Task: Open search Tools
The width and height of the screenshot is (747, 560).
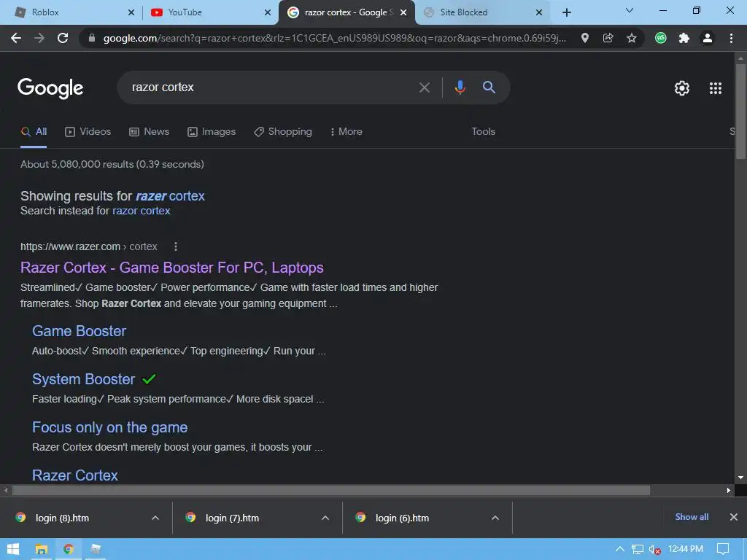Action: click(483, 132)
